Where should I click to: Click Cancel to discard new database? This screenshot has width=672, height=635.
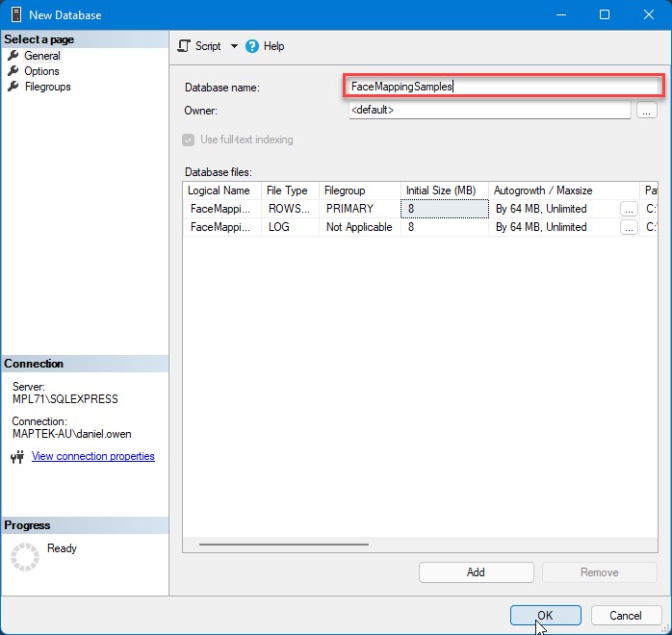pyautogui.click(x=625, y=616)
